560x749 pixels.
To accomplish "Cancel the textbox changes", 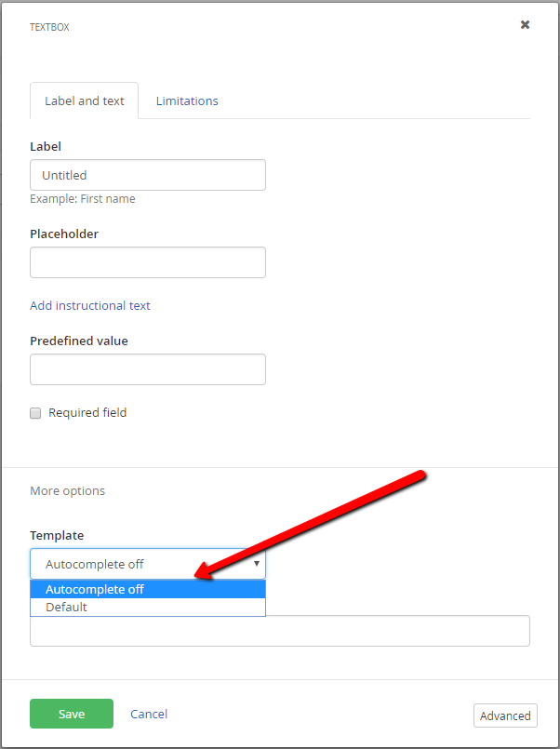I will pos(149,715).
